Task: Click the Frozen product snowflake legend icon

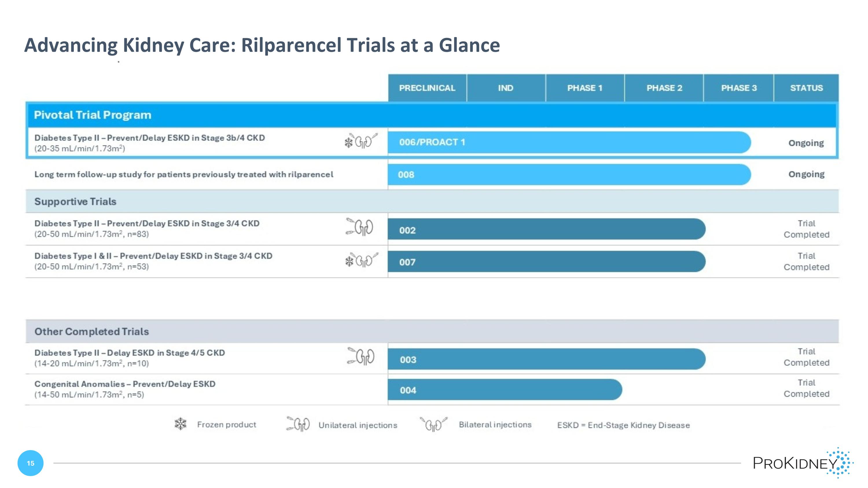Action: pyautogui.click(x=181, y=424)
